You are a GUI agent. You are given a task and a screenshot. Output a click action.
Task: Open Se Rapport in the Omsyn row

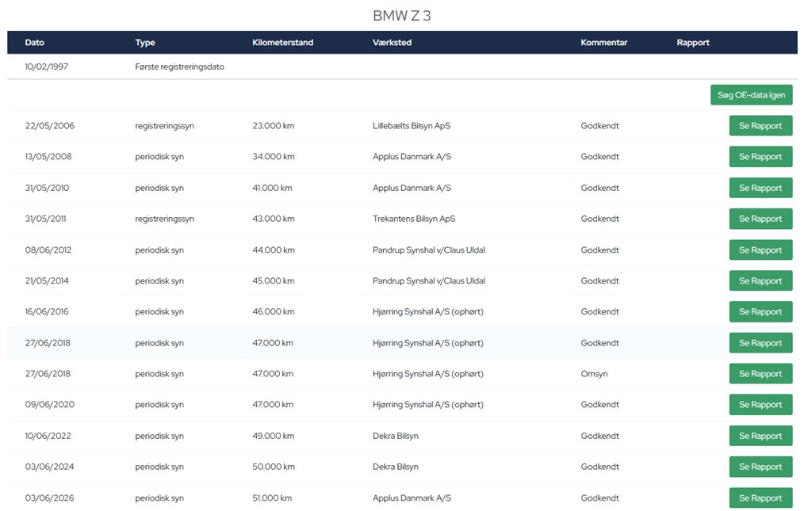coord(760,373)
